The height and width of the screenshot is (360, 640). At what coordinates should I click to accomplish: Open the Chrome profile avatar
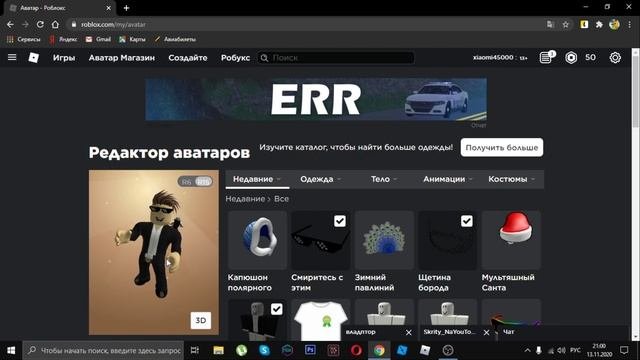614,24
